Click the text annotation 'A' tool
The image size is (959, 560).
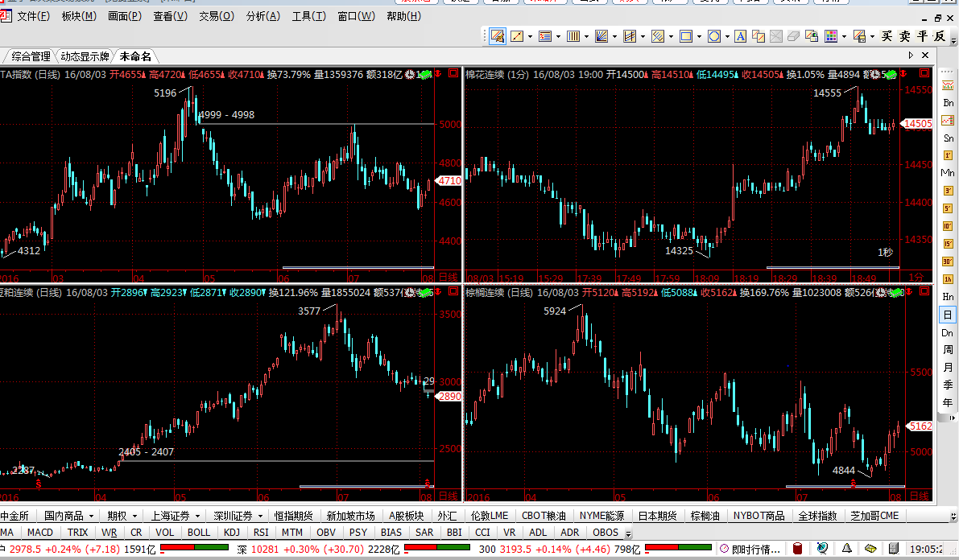(x=738, y=36)
